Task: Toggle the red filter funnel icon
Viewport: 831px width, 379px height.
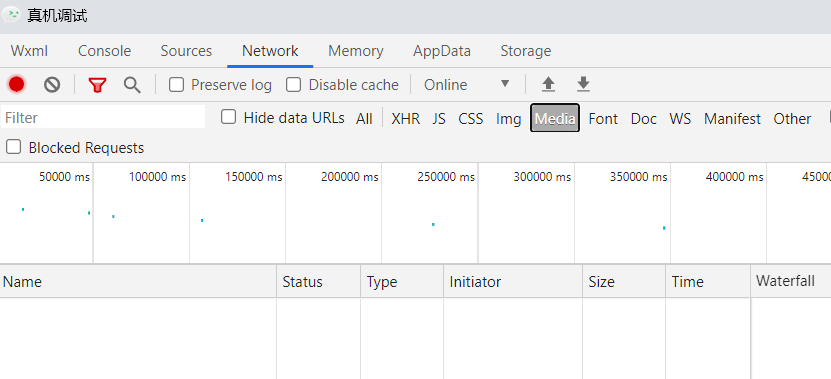Action: (x=98, y=85)
